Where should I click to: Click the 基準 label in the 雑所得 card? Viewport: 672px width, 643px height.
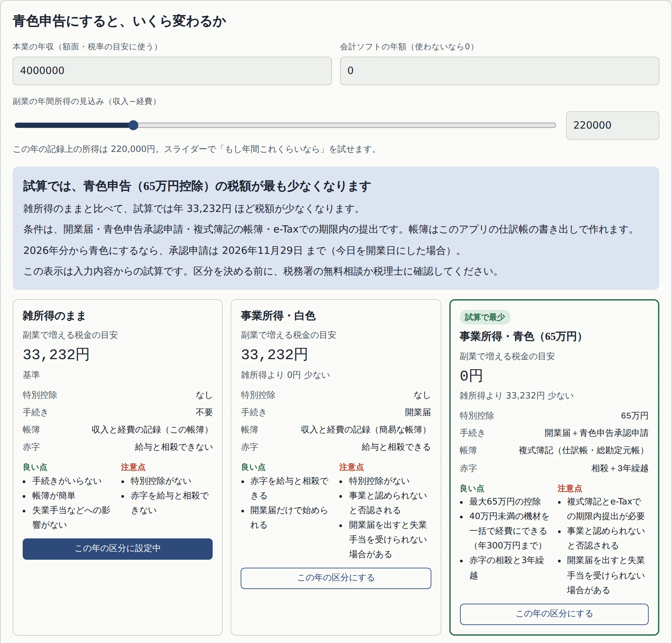[31, 374]
